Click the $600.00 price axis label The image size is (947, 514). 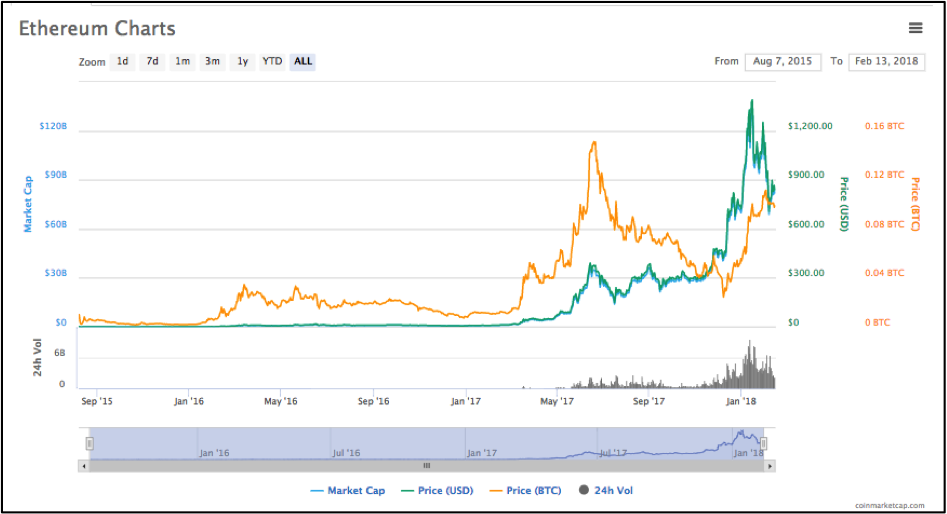tap(806, 225)
